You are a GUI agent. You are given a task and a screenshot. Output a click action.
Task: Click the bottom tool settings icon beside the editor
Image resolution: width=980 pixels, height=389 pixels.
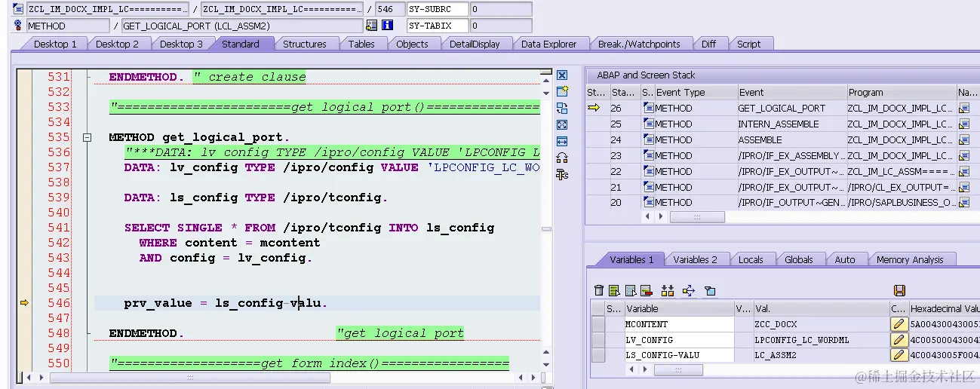(x=562, y=175)
